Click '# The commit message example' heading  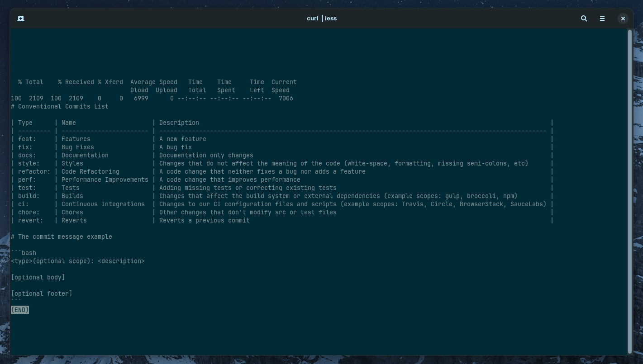tap(62, 237)
